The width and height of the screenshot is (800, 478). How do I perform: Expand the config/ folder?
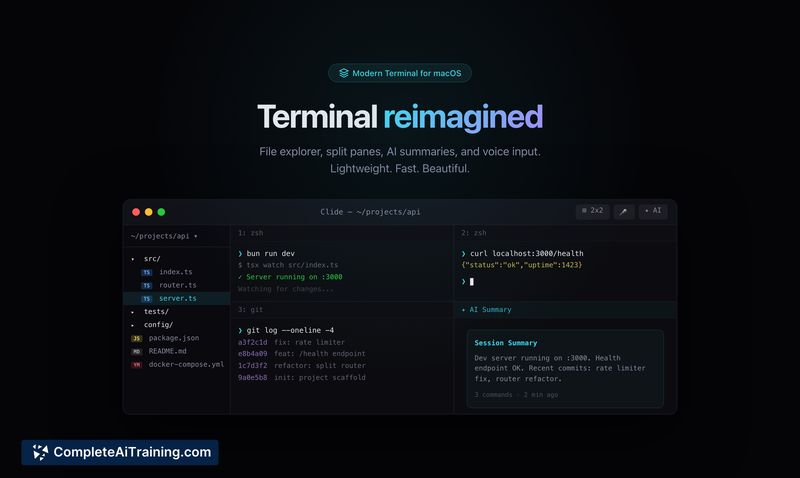(153, 324)
